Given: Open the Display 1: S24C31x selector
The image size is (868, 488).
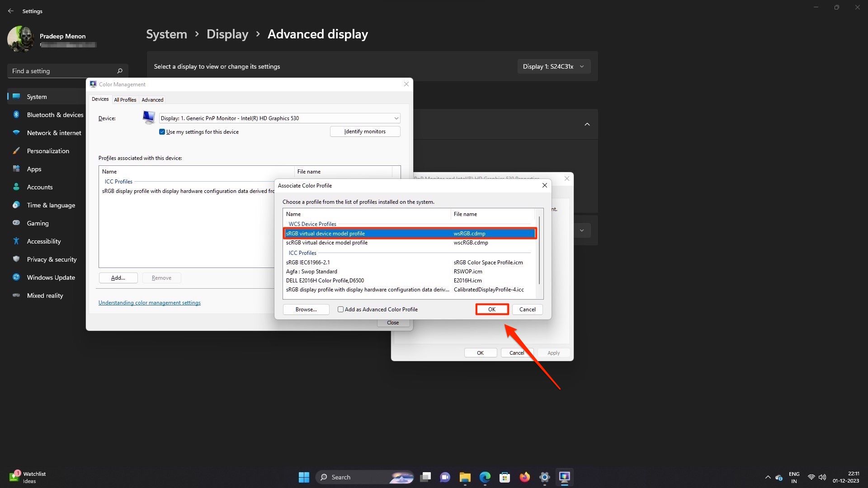Looking at the screenshot, I should pyautogui.click(x=553, y=66).
